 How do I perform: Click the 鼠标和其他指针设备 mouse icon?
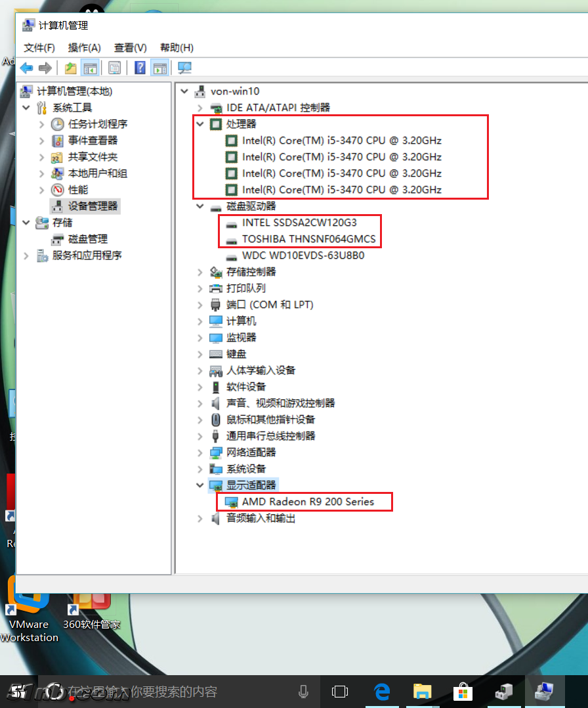pyautogui.click(x=216, y=420)
